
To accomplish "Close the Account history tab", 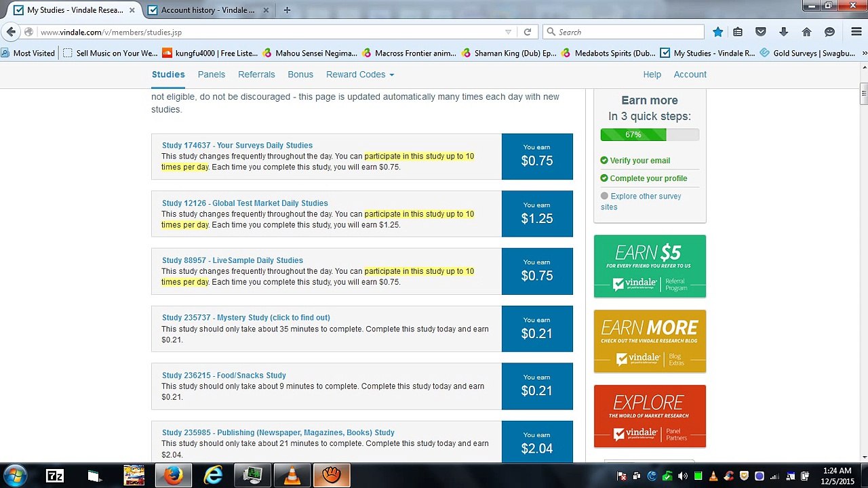I will coord(266,10).
